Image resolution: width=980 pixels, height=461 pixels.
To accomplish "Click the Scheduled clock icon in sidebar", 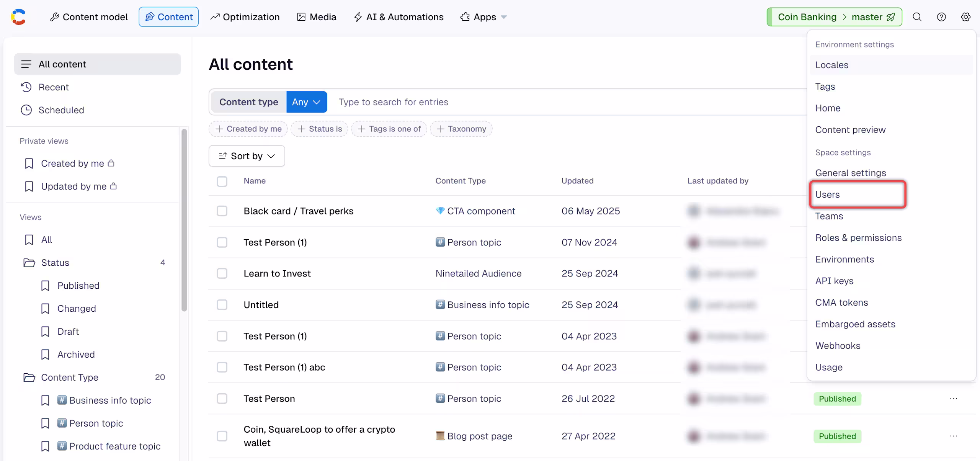I will [x=26, y=110].
